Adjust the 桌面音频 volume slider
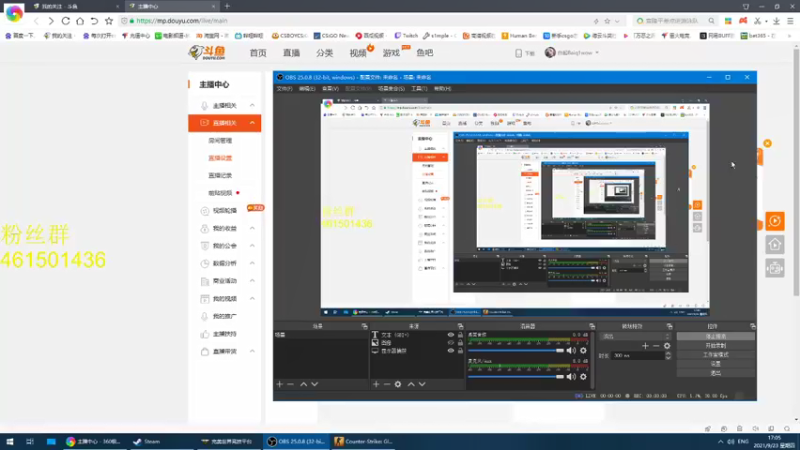Viewport: 800px width, 450px height. [516, 351]
